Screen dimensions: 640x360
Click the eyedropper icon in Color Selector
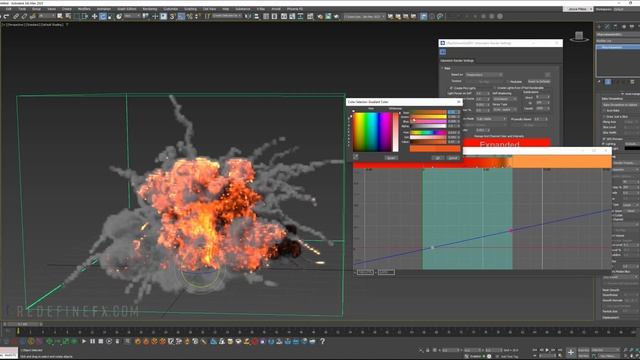[356, 157]
